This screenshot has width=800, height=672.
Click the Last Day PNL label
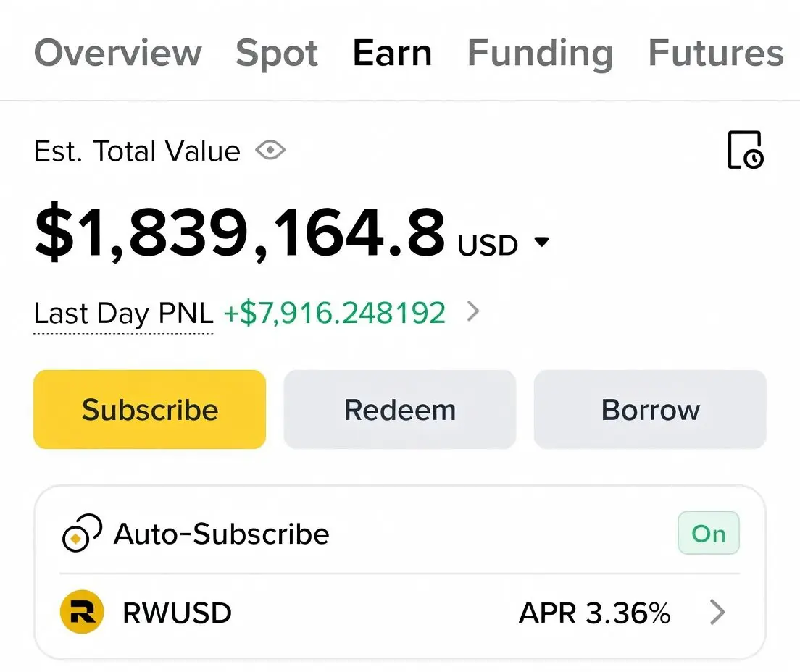(x=124, y=314)
